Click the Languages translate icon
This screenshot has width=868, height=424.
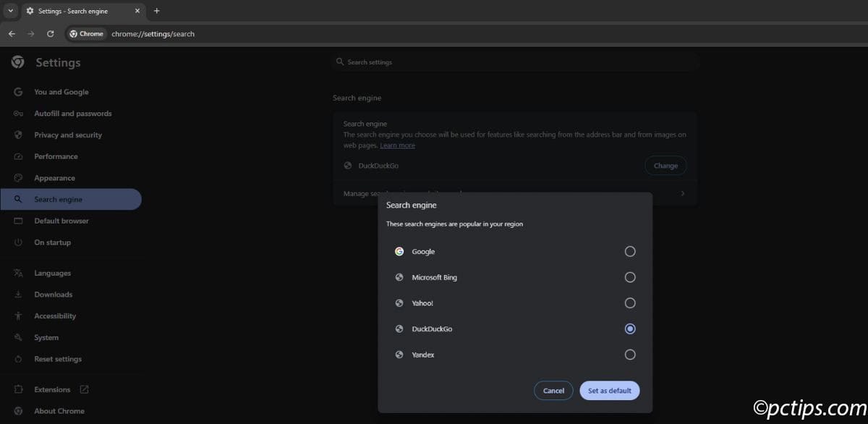click(18, 273)
